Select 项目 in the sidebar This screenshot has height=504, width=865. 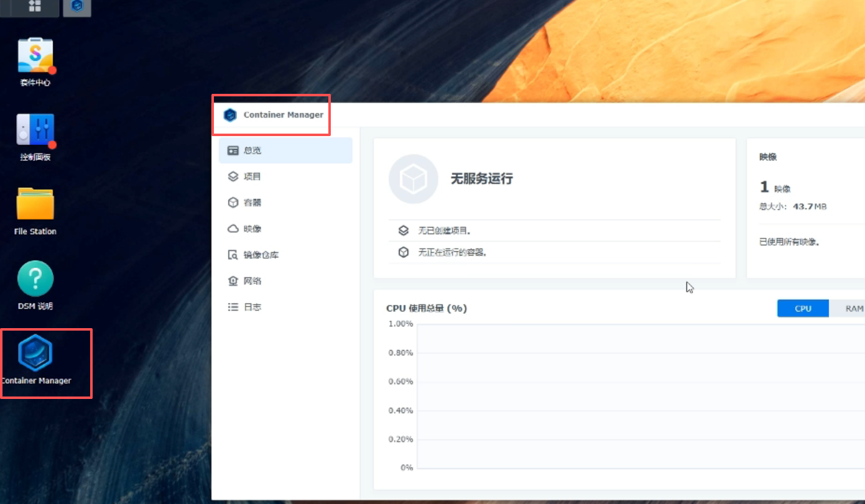pyautogui.click(x=251, y=176)
